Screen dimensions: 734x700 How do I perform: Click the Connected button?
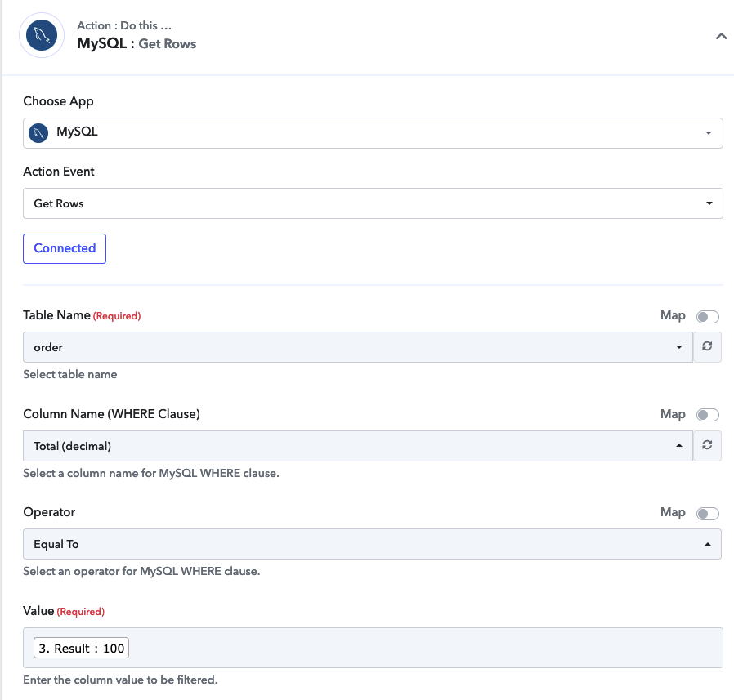click(65, 248)
